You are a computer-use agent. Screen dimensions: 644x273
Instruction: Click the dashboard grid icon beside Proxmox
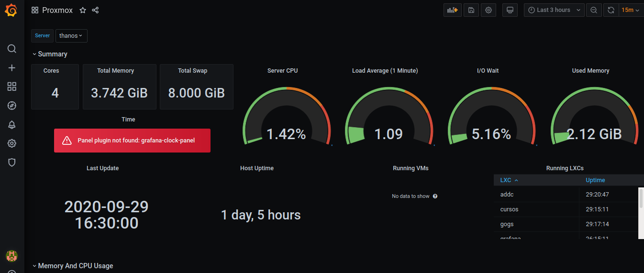click(x=35, y=10)
